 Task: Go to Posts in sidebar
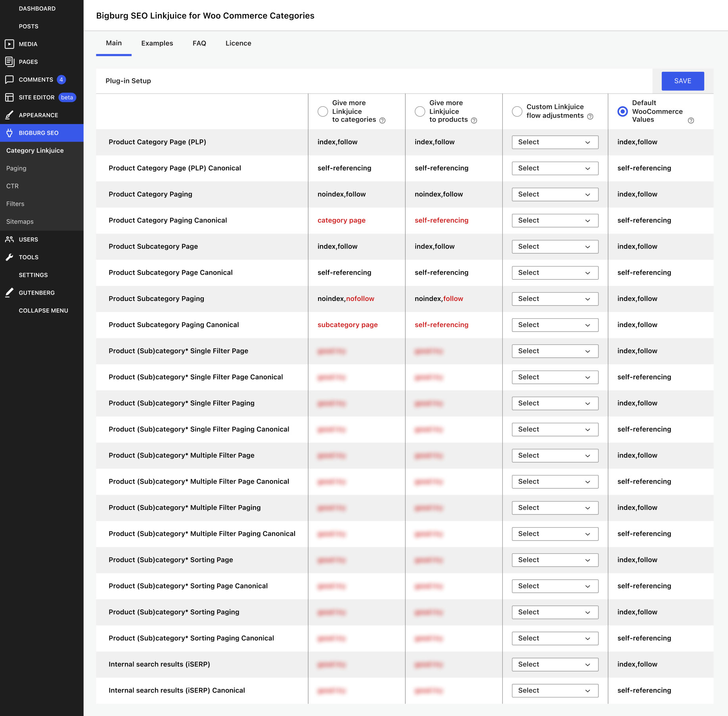(x=29, y=27)
